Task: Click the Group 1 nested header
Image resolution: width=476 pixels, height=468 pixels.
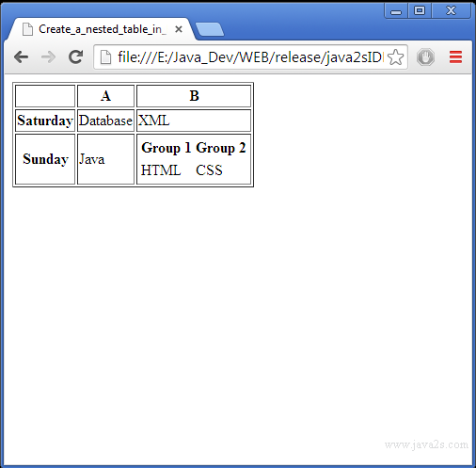Action: [167, 148]
